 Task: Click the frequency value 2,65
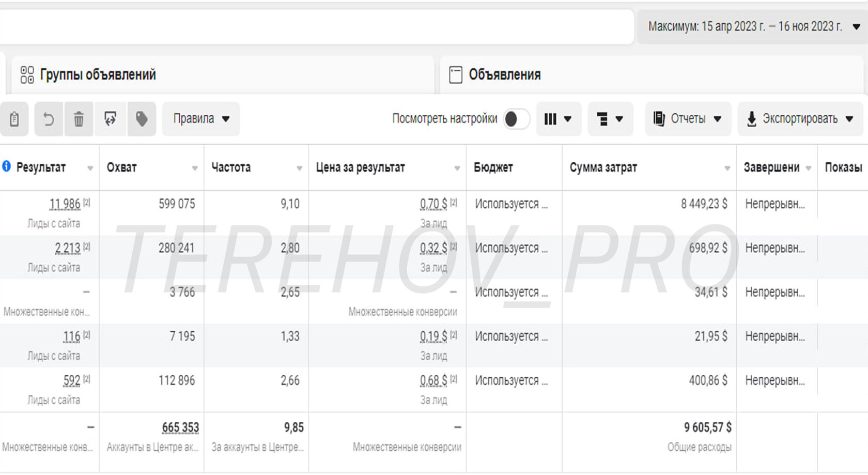[x=290, y=293]
